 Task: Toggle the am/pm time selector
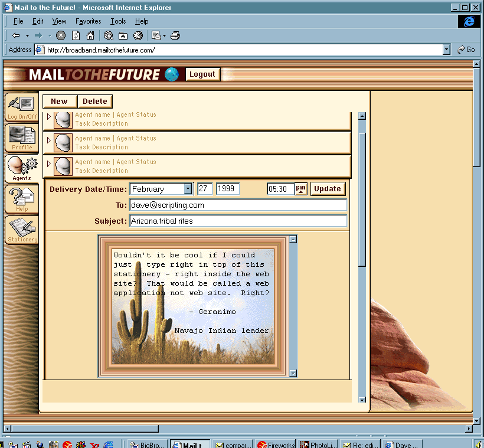point(301,189)
